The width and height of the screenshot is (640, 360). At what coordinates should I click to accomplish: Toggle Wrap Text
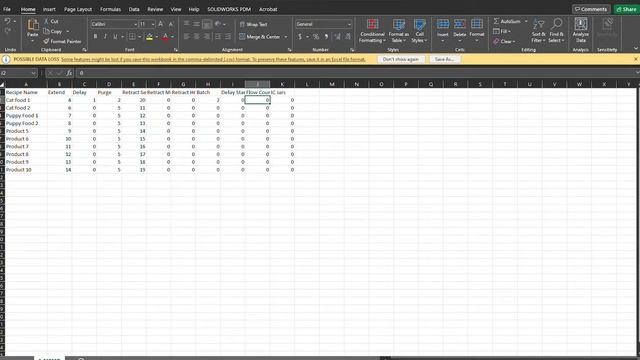[x=253, y=24]
